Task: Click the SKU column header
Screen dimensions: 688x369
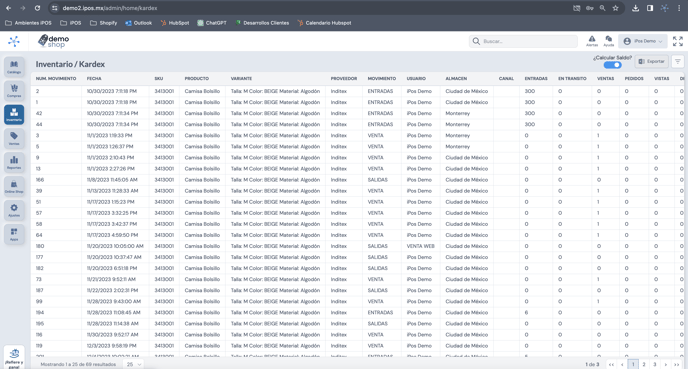Action: tap(159, 79)
